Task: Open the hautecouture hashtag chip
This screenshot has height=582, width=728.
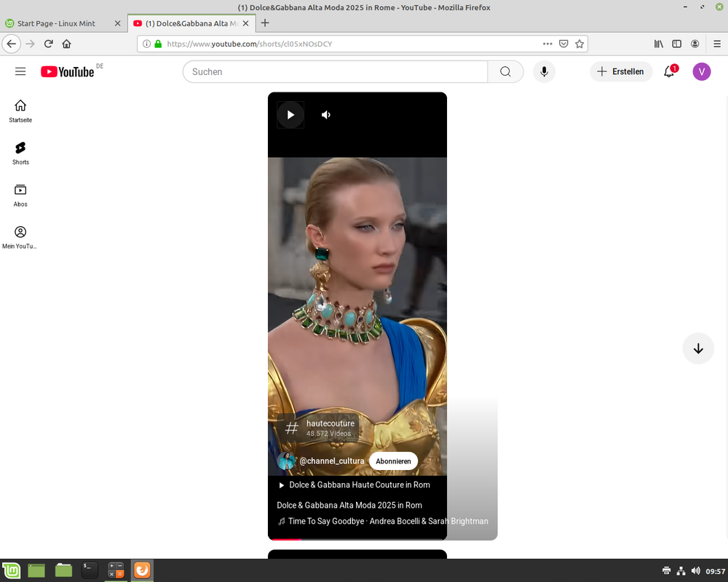Action: [x=319, y=428]
